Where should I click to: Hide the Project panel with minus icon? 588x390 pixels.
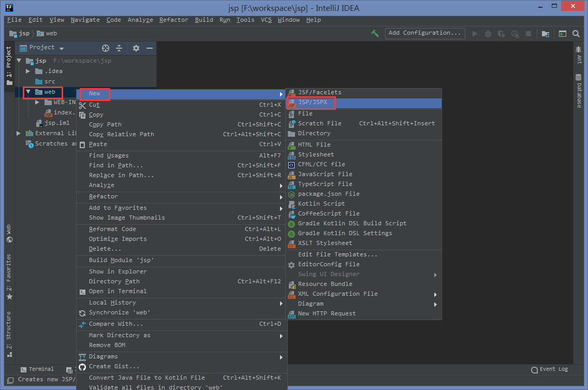pyautogui.click(x=149, y=48)
